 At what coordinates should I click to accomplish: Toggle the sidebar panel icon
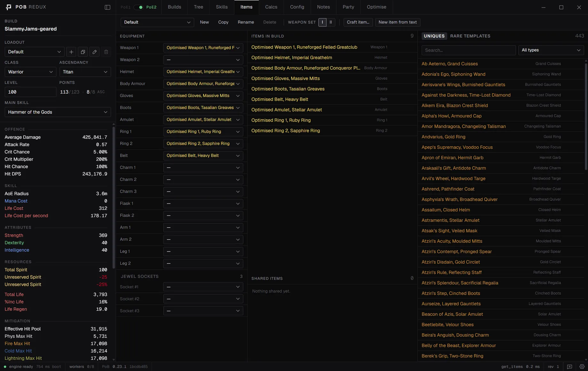pyautogui.click(x=107, y=7)
